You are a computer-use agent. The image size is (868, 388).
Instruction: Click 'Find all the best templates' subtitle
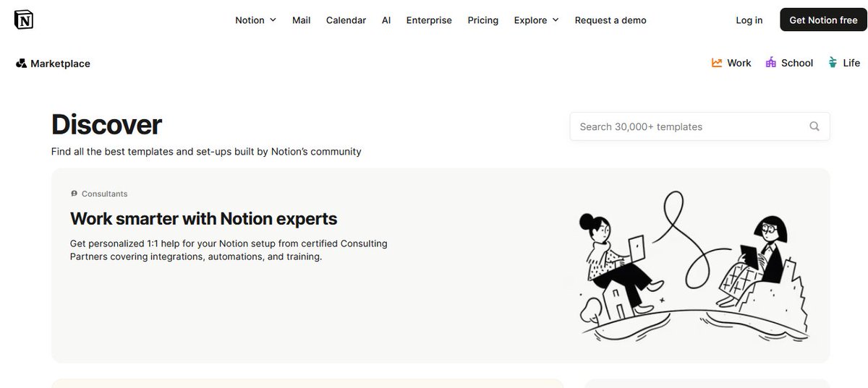click(206, 152)
